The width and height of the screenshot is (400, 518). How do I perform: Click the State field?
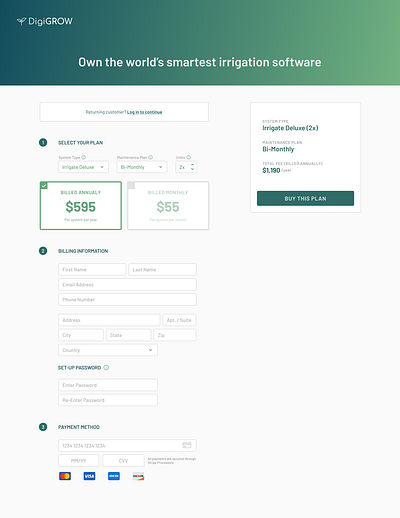(x=128, y=335)
